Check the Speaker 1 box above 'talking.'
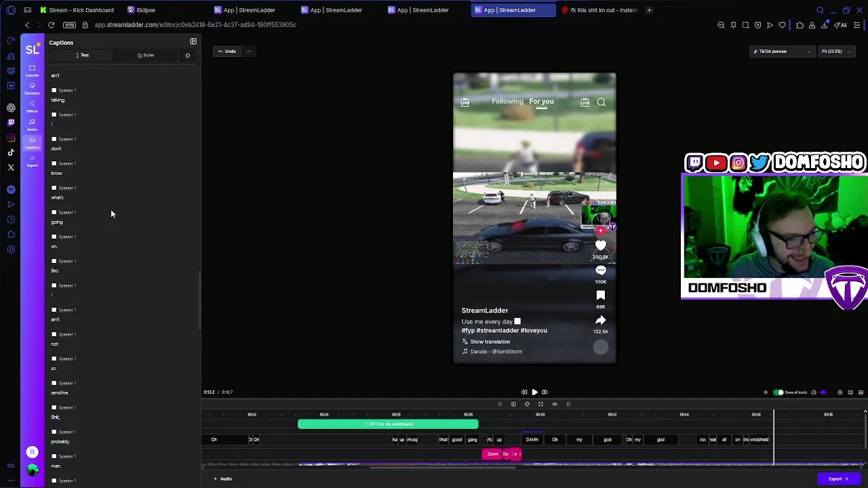 click(x=54, y=90)
